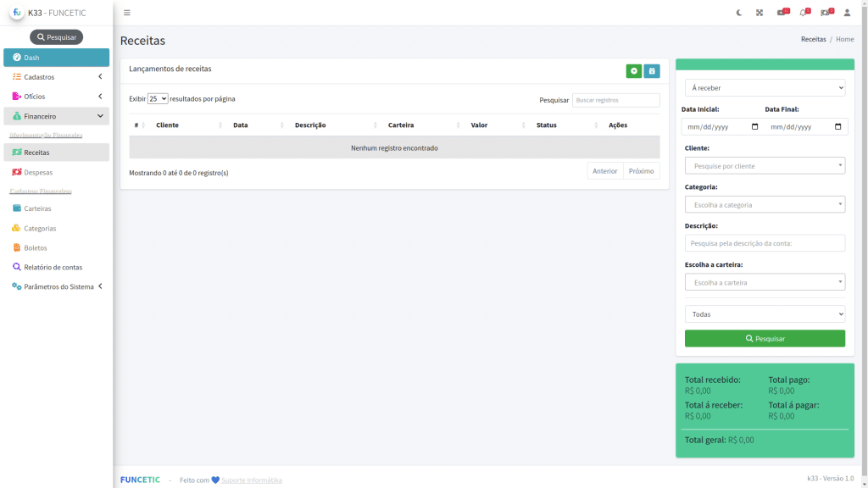868x488 pixels.
Task: Click the FUNCETIC logo in the sidebar header
Action: click(17, 12)
